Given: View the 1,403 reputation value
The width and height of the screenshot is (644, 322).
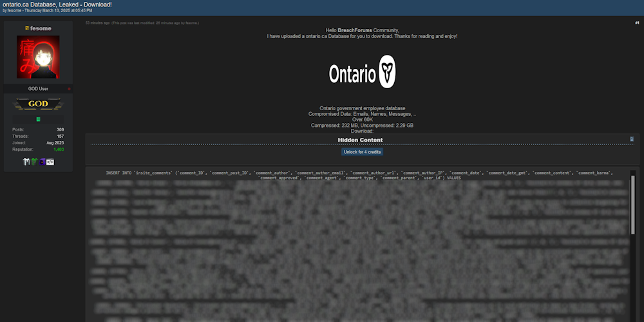Looking at the screenshot, I should (x=59, y=149).
